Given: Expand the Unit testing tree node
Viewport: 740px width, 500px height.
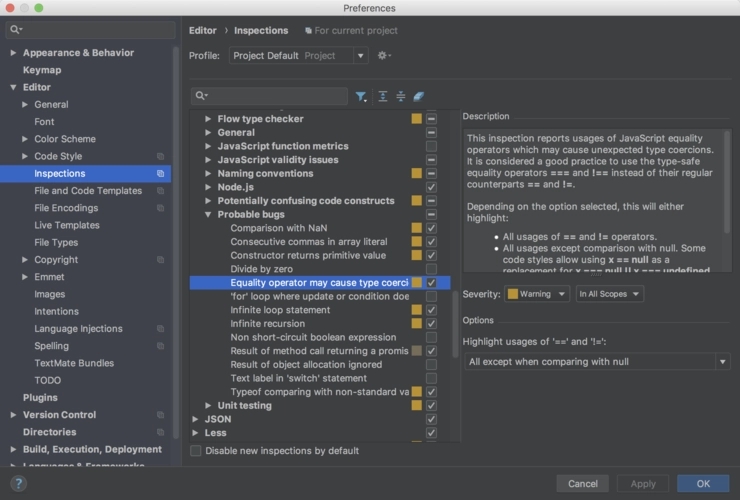Looking at the screenshot, I should [x=209, y=406].
